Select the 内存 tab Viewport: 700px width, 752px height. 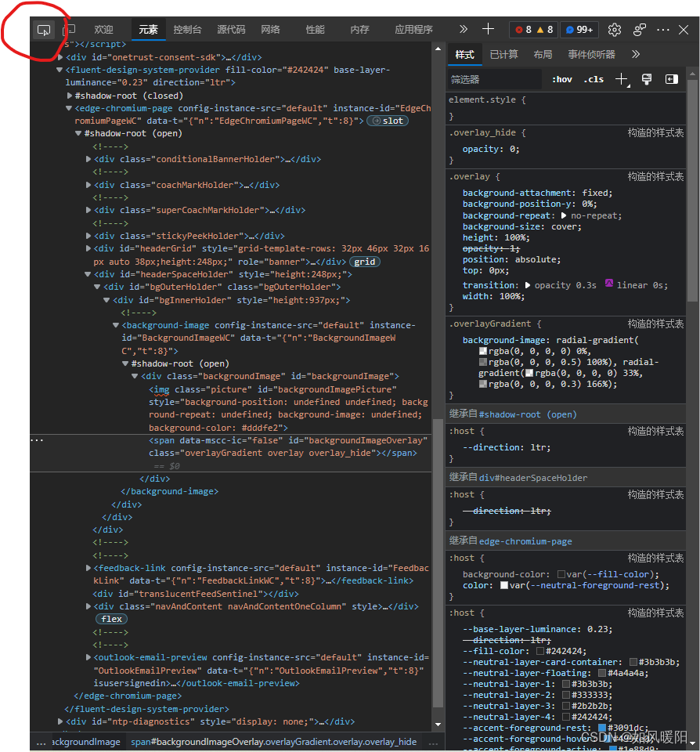point(359,30)
